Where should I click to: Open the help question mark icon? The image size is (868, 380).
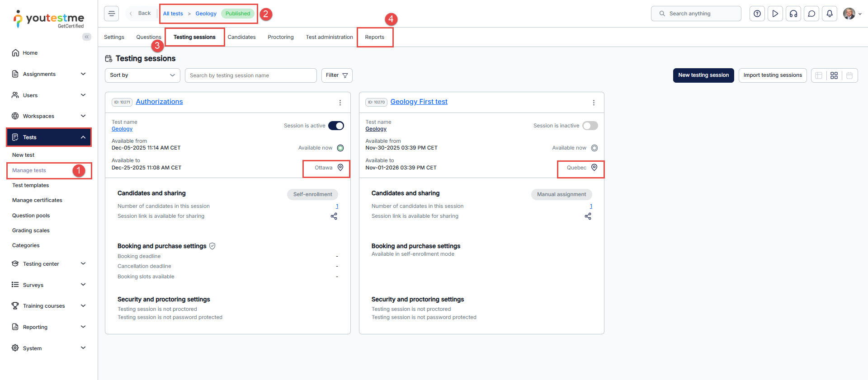(757, 14)
